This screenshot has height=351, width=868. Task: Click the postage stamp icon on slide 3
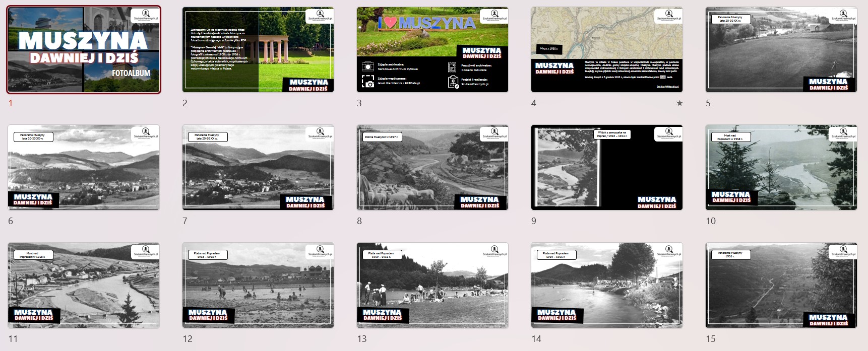[452, 67]
